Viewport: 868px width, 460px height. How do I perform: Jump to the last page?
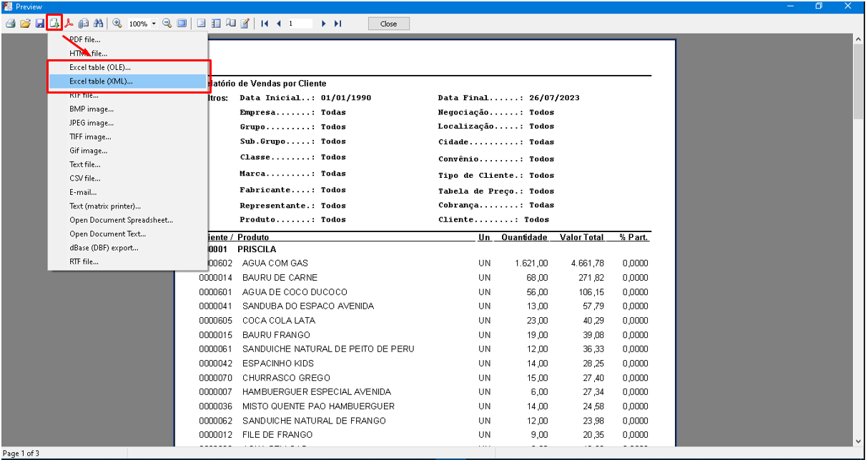point(337,24)
